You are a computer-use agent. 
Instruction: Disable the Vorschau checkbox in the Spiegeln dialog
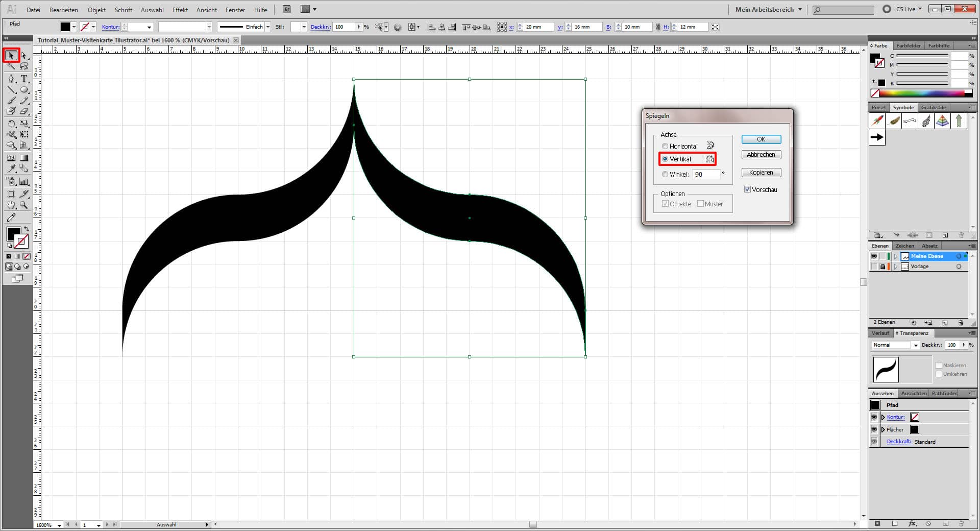(x=747, y=189)
